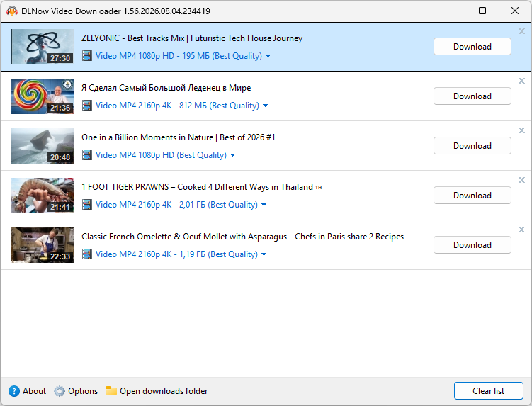Remove ZELYONIC video from the list

[x=521, y=31]
